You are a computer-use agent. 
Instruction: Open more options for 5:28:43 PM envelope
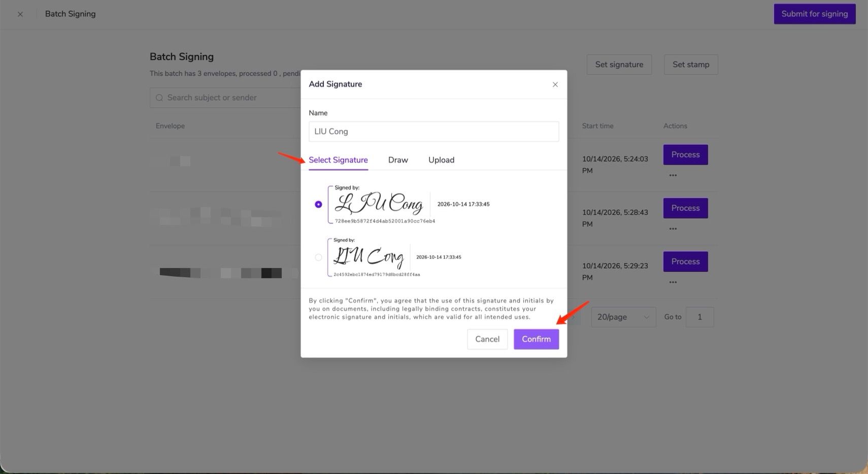click(673, 229)
